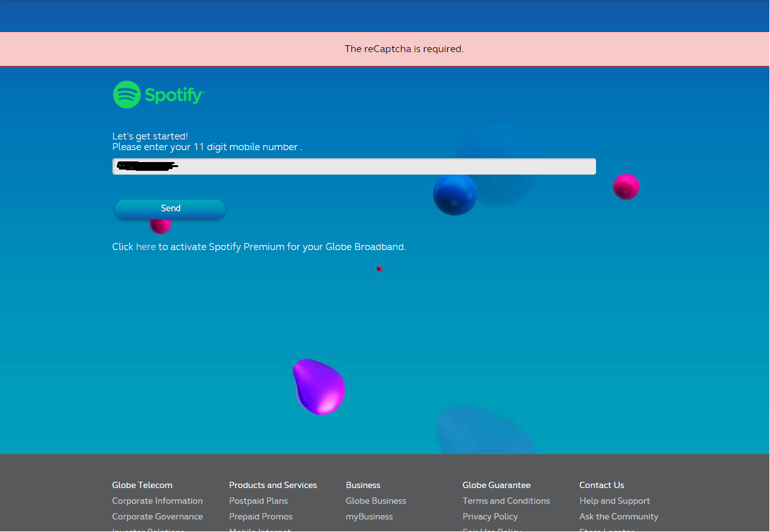Open Corporate Information link
This screenshot has height=532, width=770.
[x=157, y=501]
